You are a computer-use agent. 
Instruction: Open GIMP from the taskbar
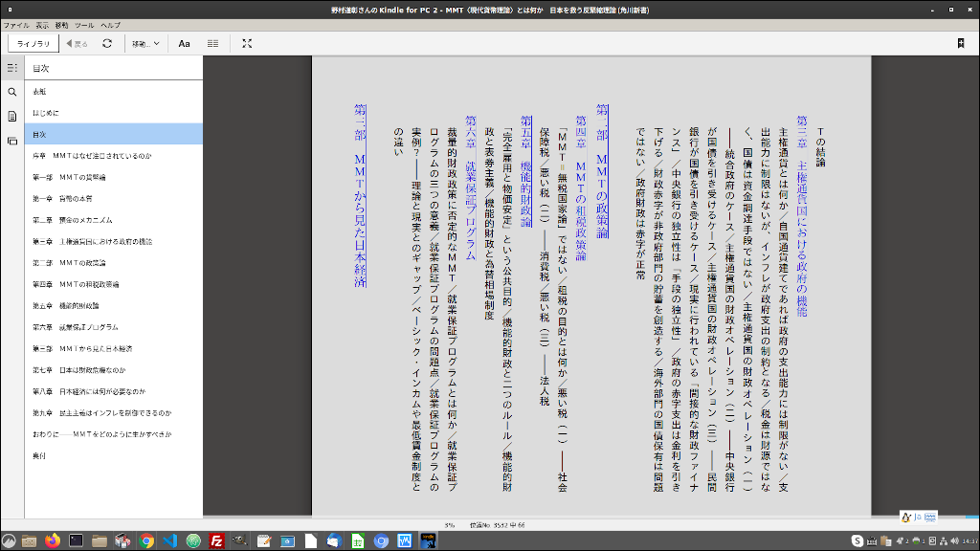[240, 541]
